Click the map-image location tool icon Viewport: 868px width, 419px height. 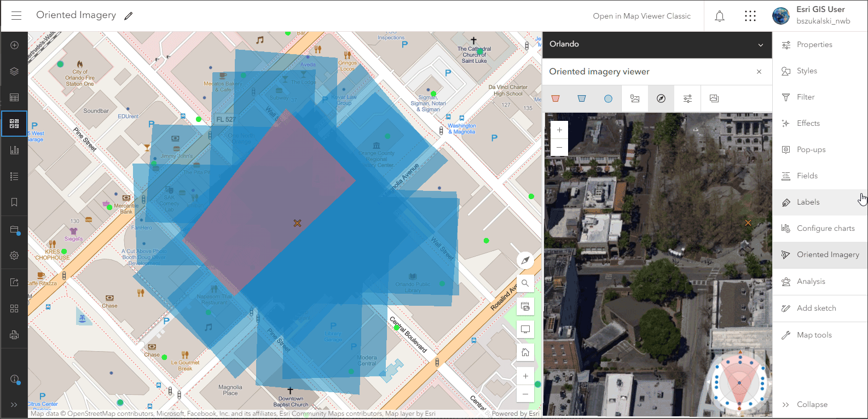635,98
